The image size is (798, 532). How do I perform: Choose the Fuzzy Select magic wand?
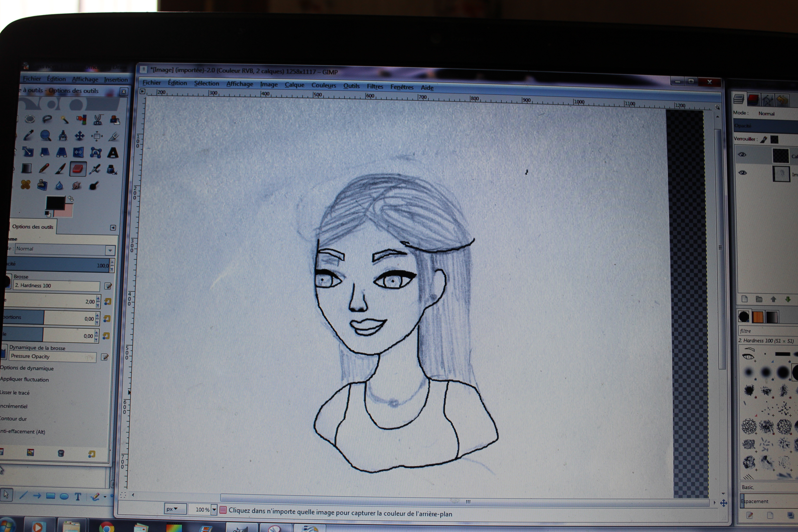[64, 119]
